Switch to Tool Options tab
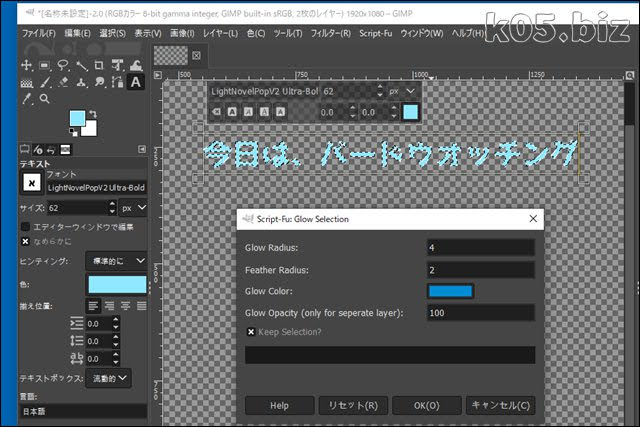 point(25,149)
